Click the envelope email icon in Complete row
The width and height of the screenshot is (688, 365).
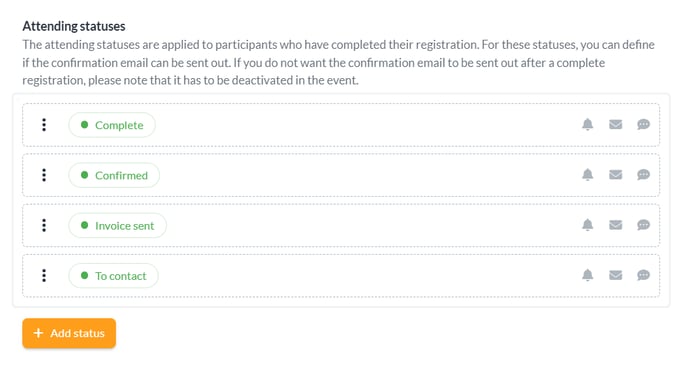pyautogui.click(x=616, y=125)
